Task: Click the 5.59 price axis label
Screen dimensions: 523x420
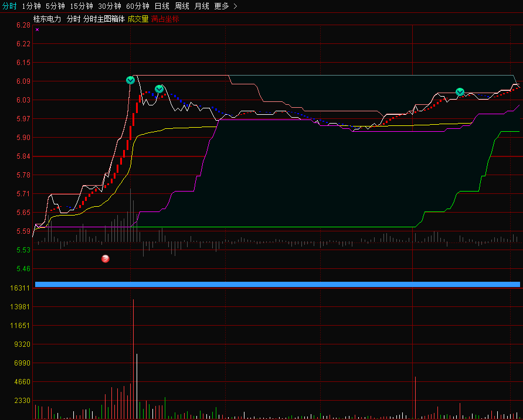Action: (23, 231)
